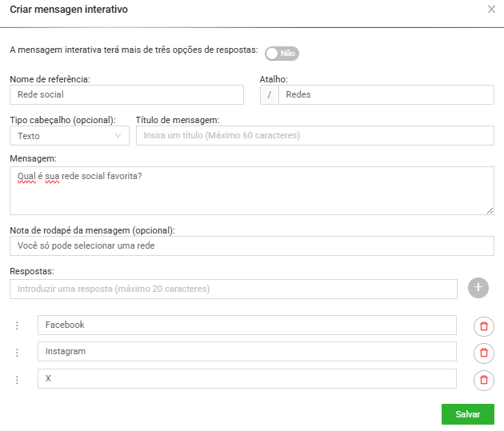Edit the Instagram response text field
This screenshot has width=504, height=431.
[x=247, y=351]
